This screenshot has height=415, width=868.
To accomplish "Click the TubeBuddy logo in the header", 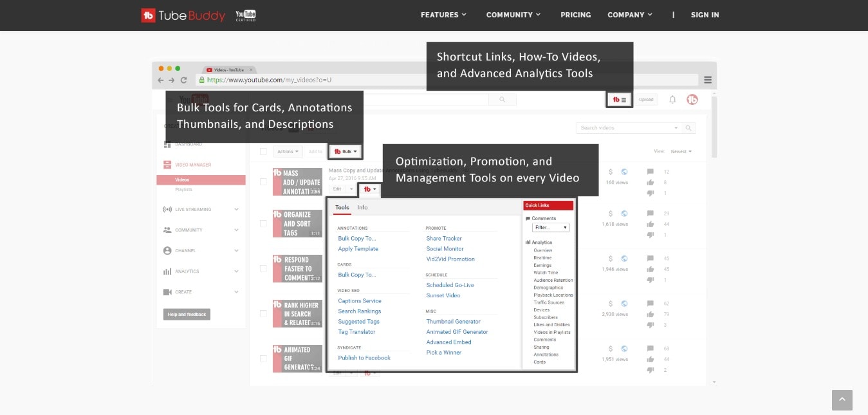I will click(x=183, y=15).
